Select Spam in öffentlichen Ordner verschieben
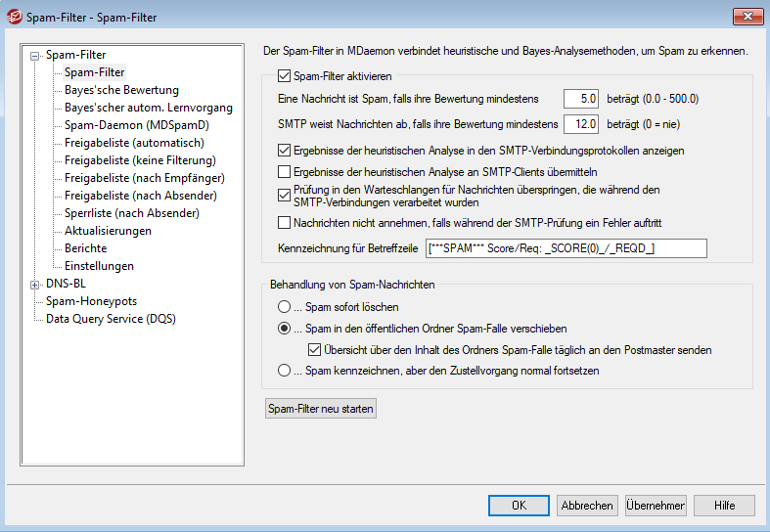The width and height of the screenshot is (770, 532). [x=285, y=329]
